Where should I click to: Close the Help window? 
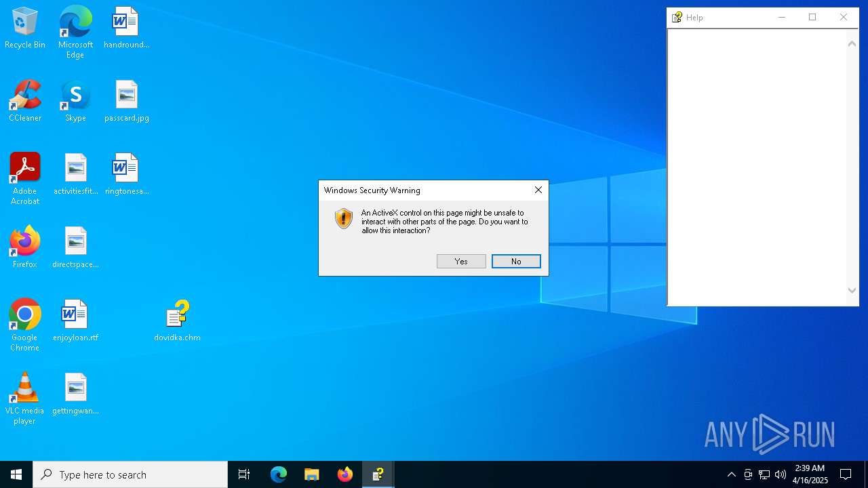[x=844, y=18]
